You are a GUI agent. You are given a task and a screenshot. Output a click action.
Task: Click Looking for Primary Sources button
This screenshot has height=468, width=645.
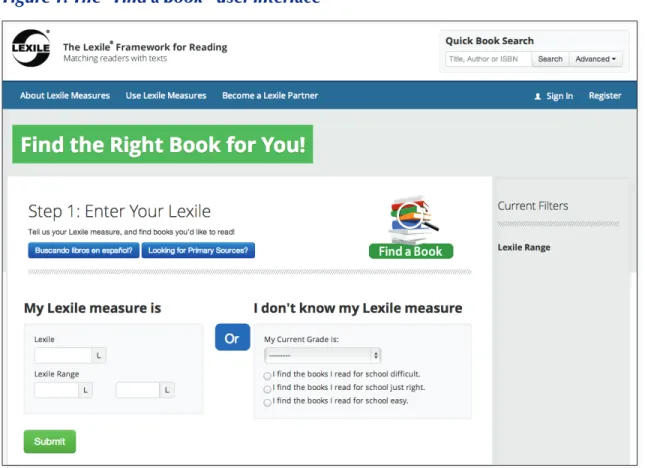(198, 250)
